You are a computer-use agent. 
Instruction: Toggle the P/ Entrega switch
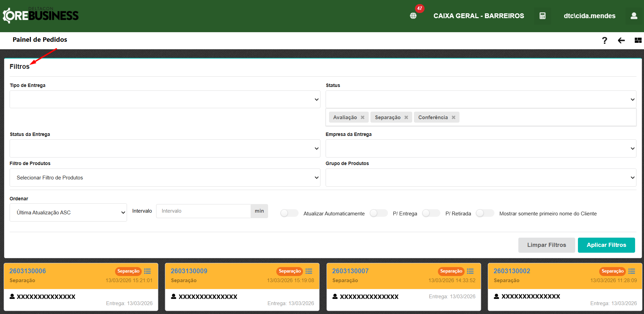click(x=378, y=213)
